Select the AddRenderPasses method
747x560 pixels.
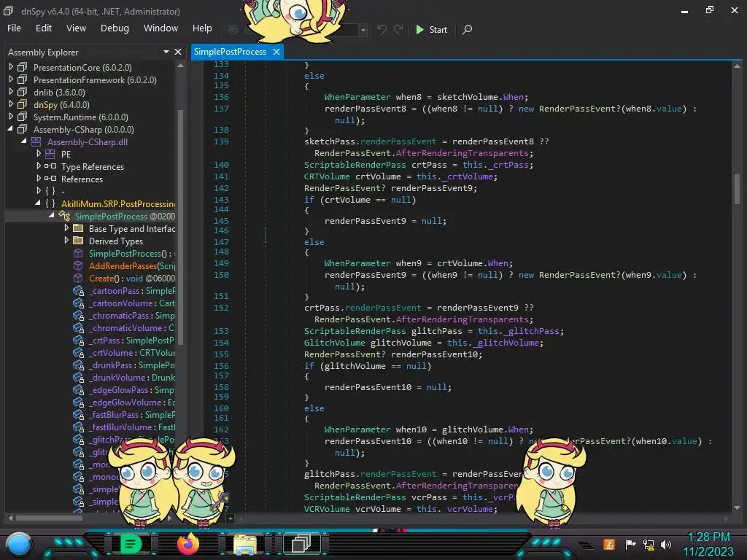coord(131,265)
